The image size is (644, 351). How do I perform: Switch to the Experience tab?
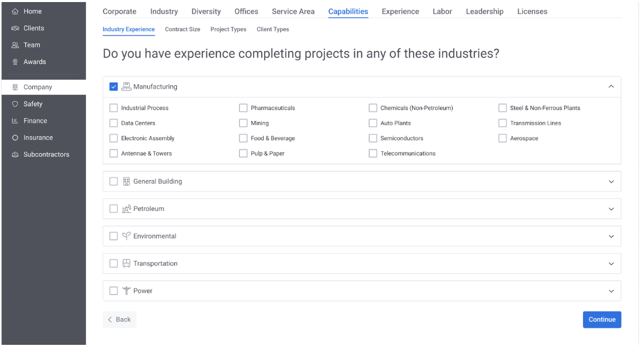click(400, 11)
